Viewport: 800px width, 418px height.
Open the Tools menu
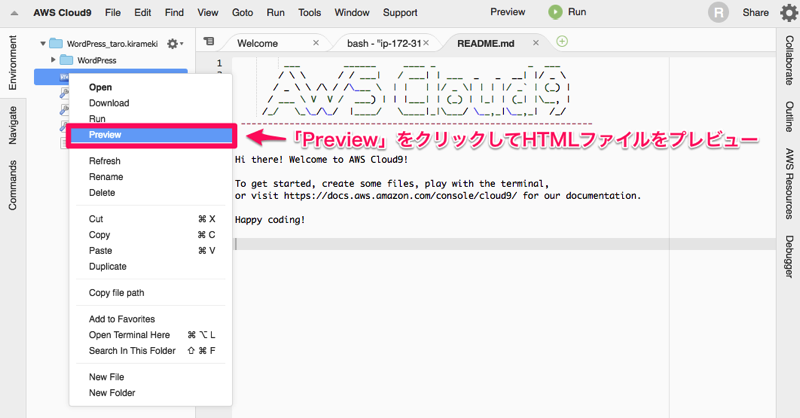point(309,13)
